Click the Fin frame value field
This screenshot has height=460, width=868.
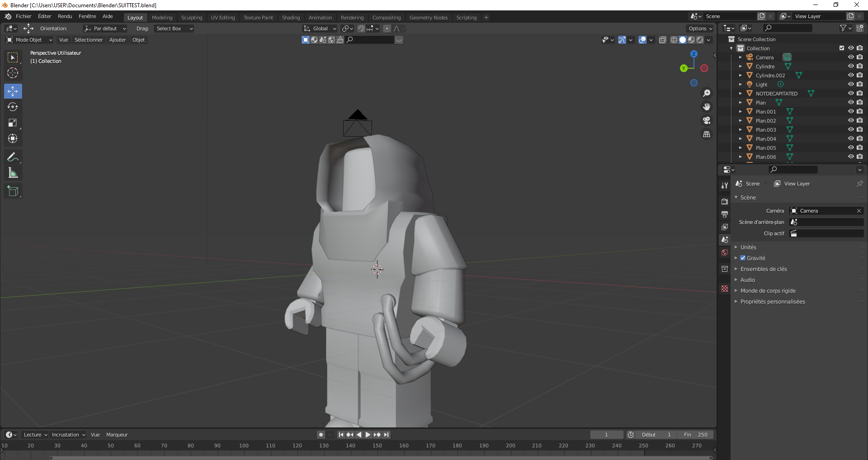tap(695, 435)
